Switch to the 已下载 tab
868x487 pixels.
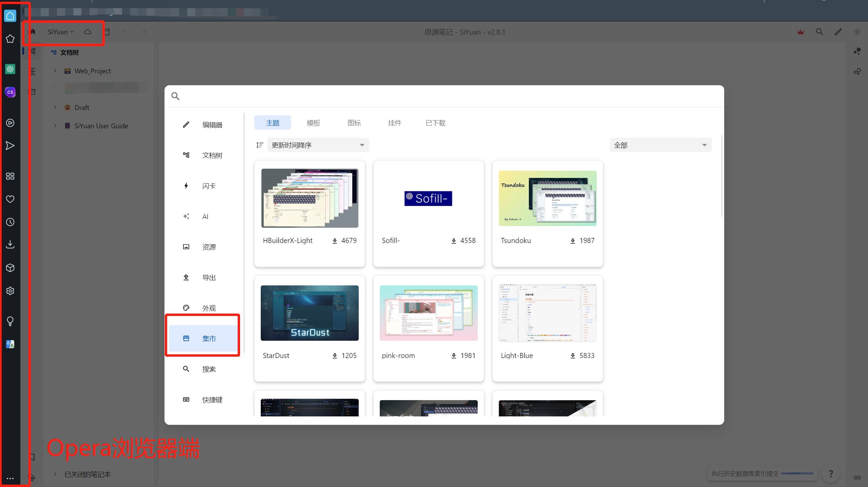(435, 123)
